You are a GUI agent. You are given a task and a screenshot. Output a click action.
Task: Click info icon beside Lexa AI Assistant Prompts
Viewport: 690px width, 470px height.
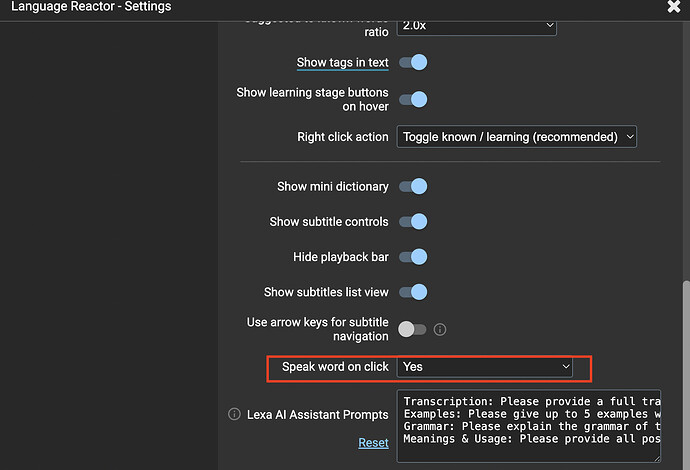pyautogui.click(x=234, y=414)
